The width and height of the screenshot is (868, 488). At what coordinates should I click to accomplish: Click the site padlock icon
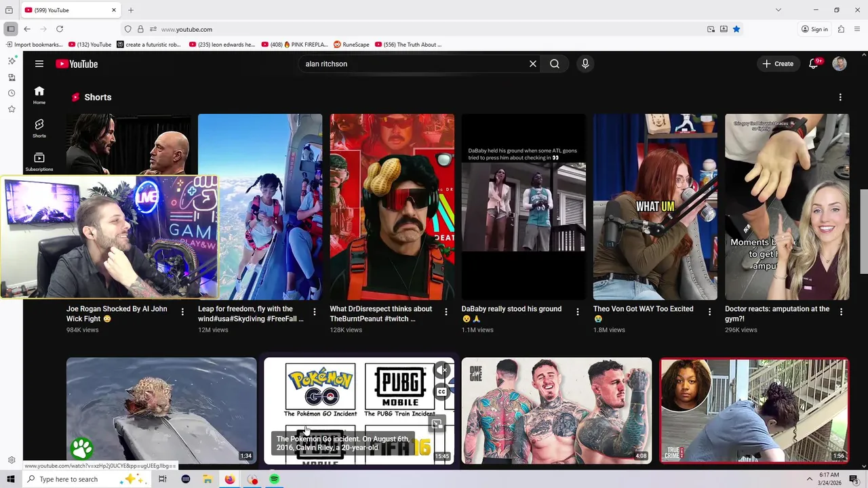point(140,29)
